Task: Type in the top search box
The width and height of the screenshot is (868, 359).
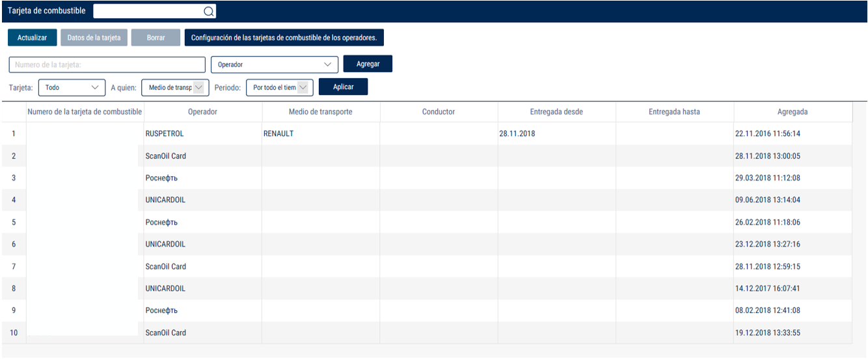Action: point(148,11)
